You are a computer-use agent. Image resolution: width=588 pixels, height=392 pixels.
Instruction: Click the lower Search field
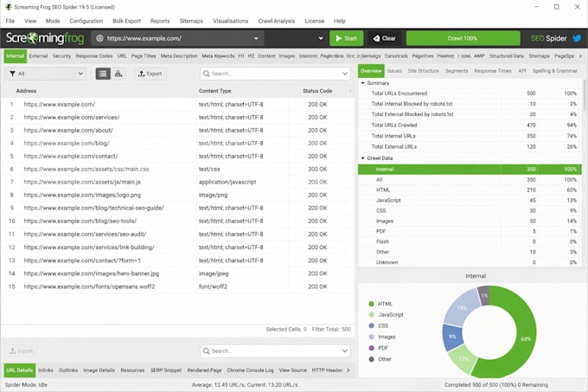(275, 350)
